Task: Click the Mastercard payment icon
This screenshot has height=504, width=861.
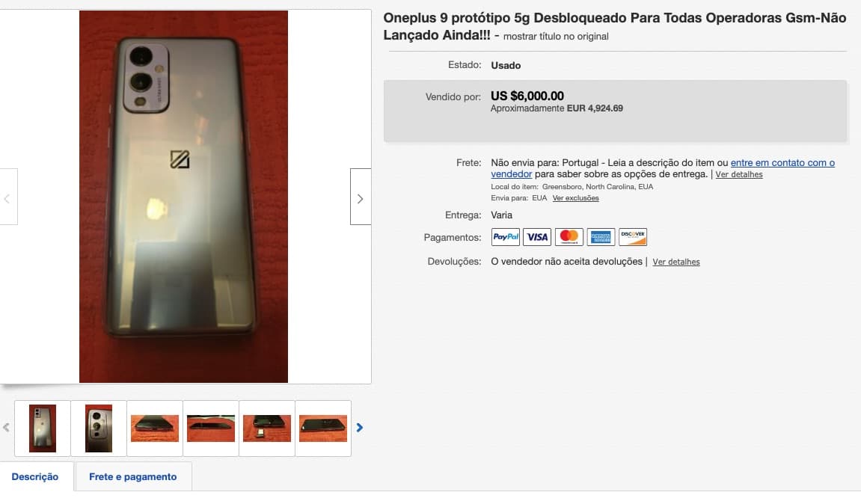Action: coord(569,236)
